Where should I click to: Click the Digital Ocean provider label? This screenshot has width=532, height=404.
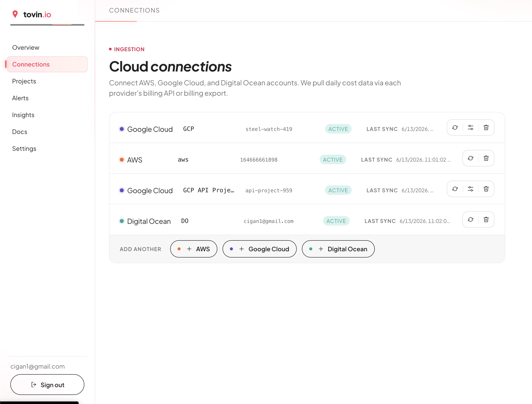click(x=149, y=221)
